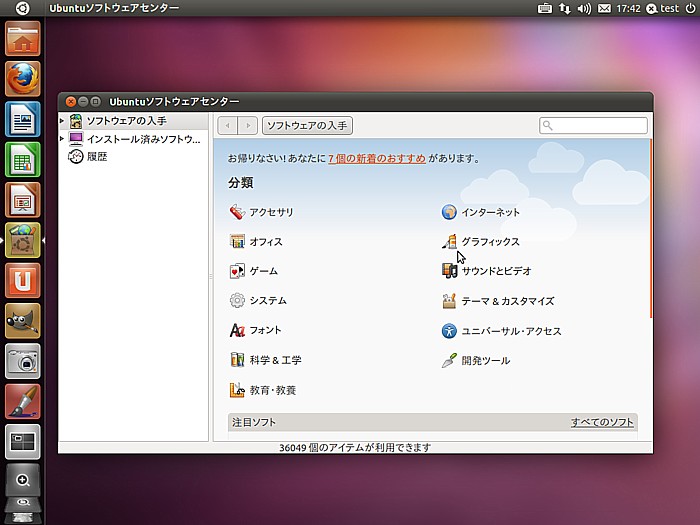Image resolution: width=700 pixels, height=525 pixels.
Task: Click the 17:42 clock in panel
Action: pyautogui.click(x=628, y=8)
